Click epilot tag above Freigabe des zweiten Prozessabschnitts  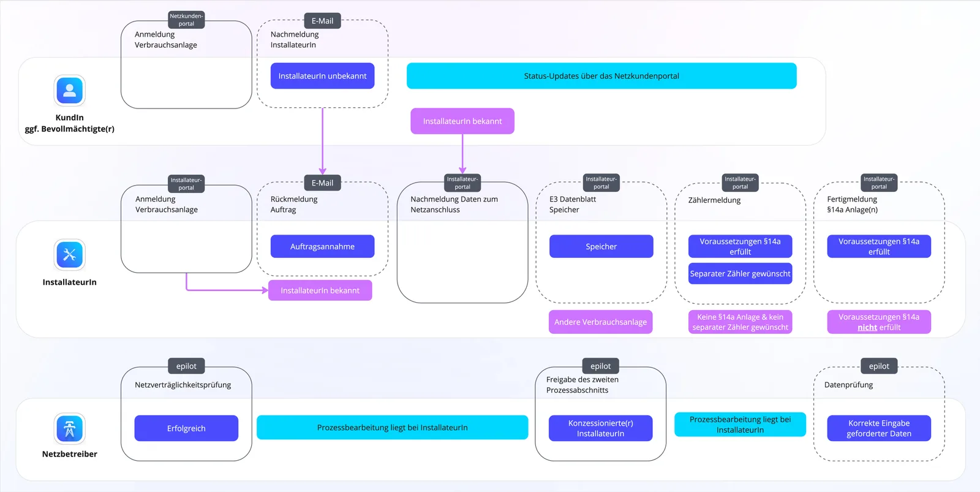coord(601,366)
